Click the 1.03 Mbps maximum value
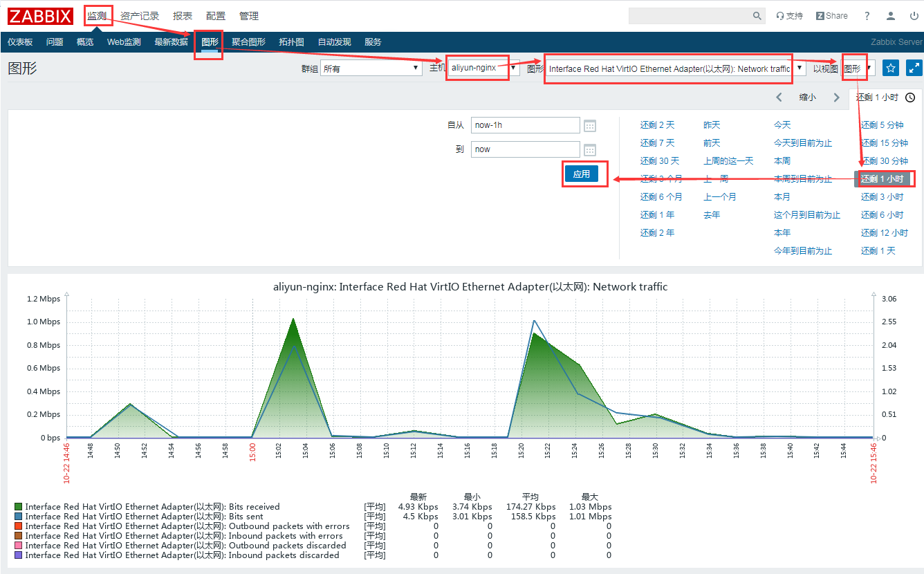Screen dimensions: 924x574 (x=591, y=507)
